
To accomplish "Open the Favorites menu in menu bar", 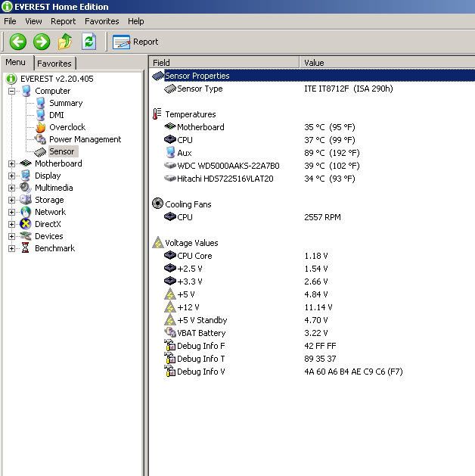I will point(102,21).
